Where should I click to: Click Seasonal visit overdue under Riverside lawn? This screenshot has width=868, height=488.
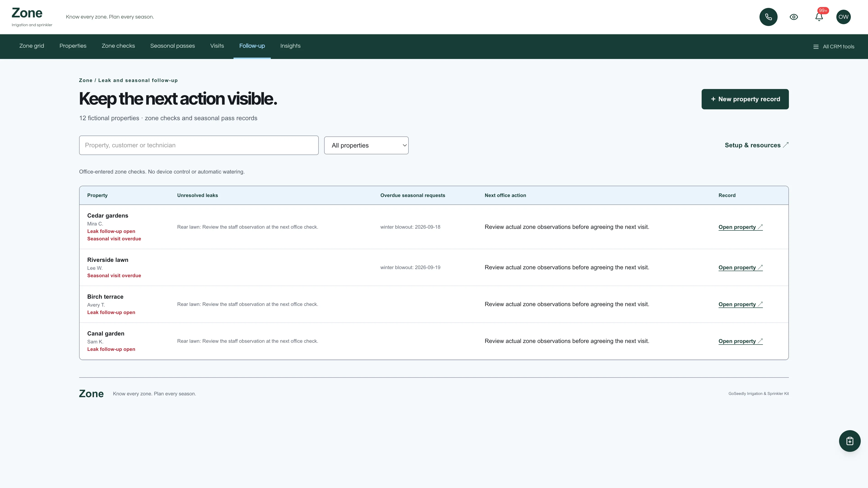[x=114, y=275]
